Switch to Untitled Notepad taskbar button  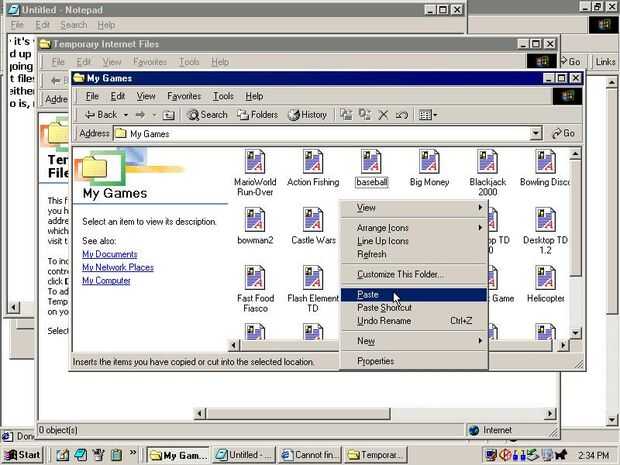coord(244,455)
